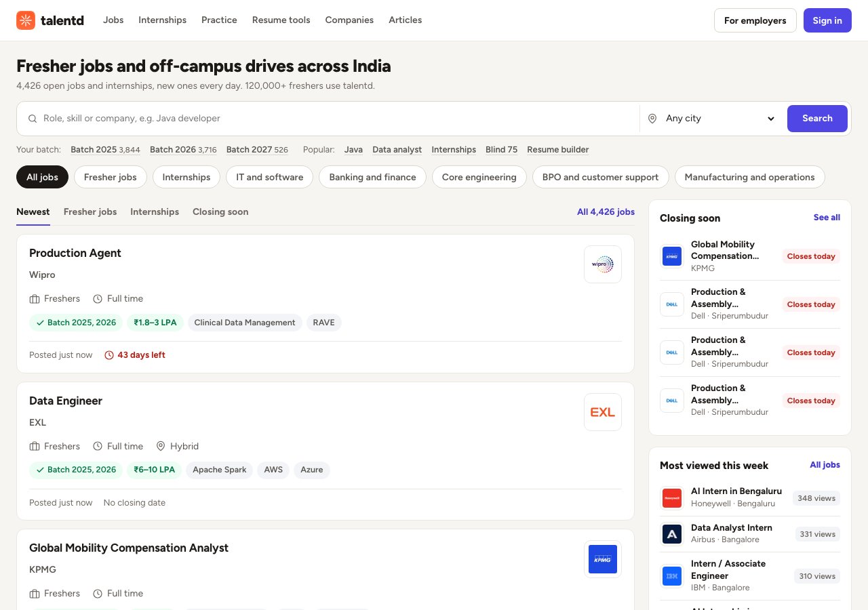Click the KPMG logo in job card
The height and width of the screenshot is (610, 868).
[x=603, y=559]
